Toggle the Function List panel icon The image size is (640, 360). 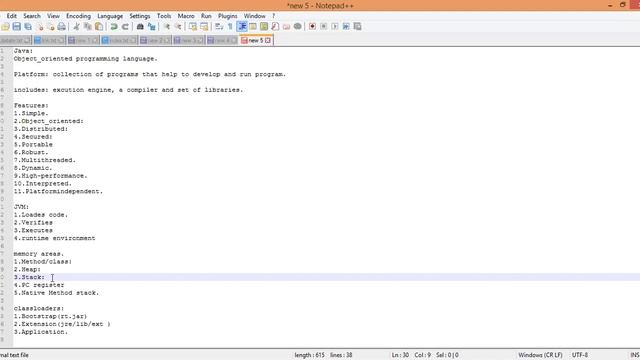coord(275,27)
